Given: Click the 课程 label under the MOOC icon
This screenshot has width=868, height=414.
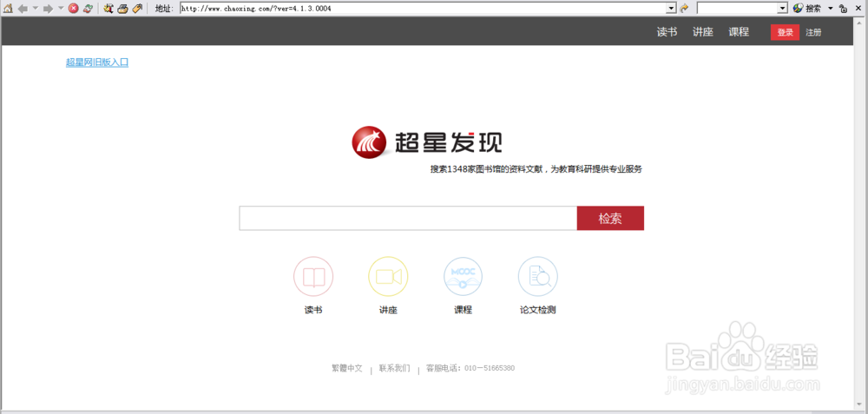Looking at the screenshot, I should 464,310.
